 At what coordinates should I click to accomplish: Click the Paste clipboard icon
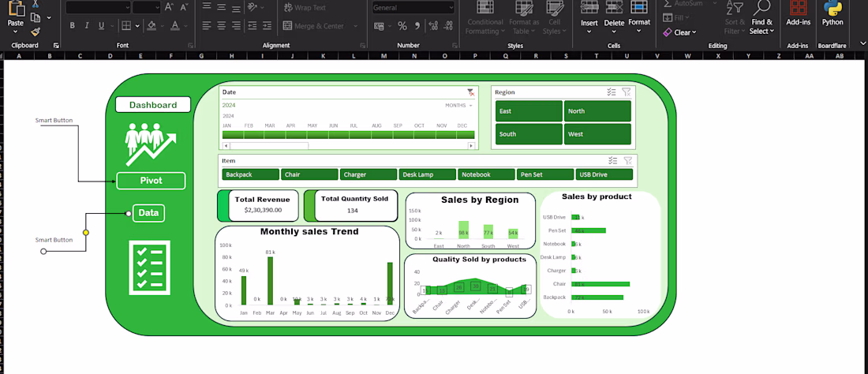(x=16, y=10)
